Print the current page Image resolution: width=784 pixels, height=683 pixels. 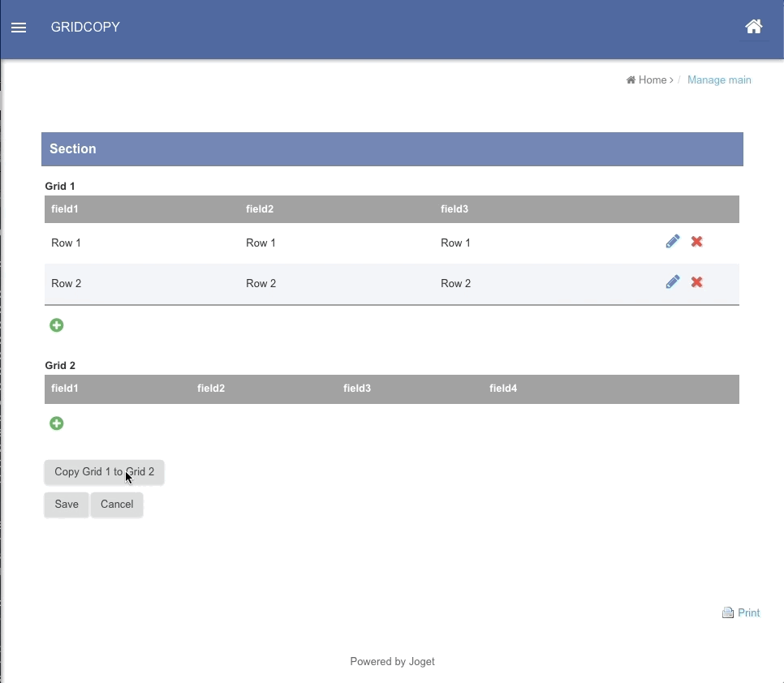pos(741,613)
